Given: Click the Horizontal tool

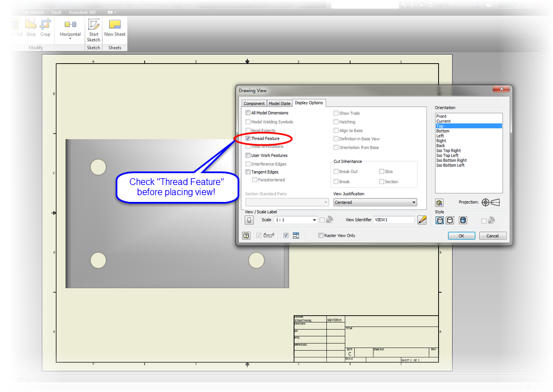Looking at the screenshot, I should pos(70,27).
